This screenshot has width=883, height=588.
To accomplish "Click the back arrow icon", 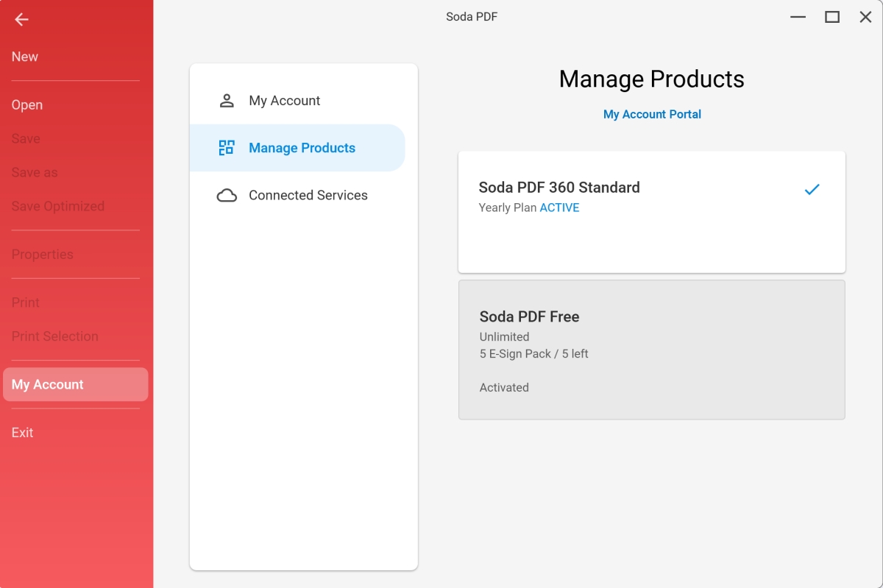I will pos(21,20).
